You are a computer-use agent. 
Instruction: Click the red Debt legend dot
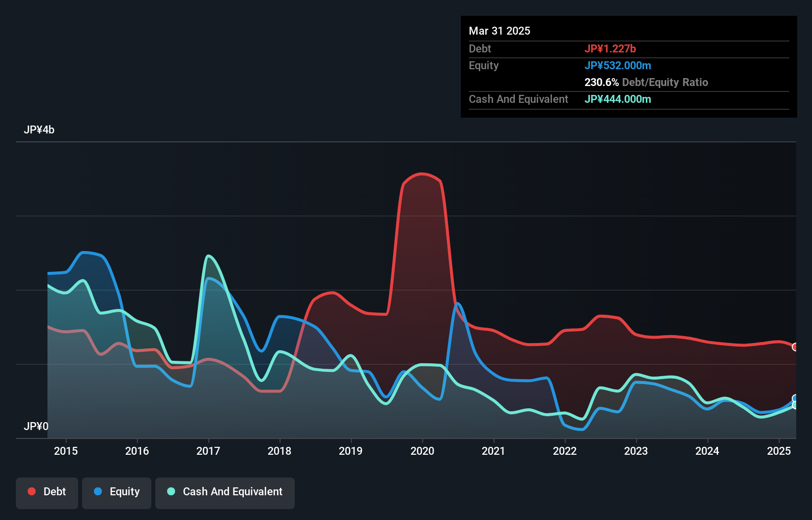[x=31, y=491]
